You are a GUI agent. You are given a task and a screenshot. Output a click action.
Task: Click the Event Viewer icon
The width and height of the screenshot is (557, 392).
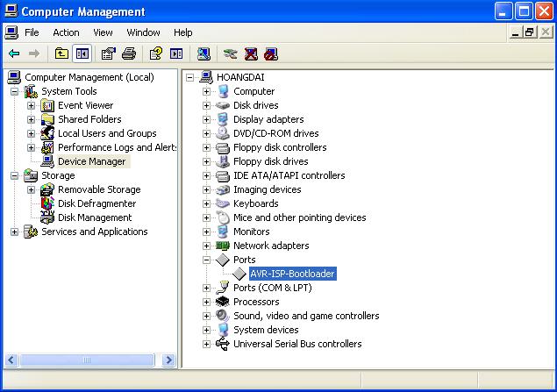pos(47,105)
